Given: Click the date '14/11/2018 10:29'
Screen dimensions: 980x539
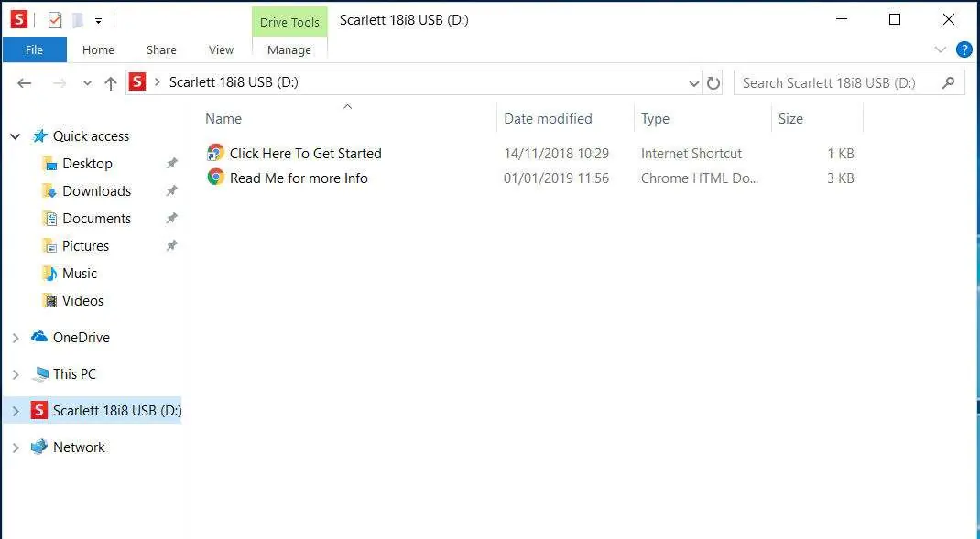Looking at the screenshot, I should tap(556, 154).
